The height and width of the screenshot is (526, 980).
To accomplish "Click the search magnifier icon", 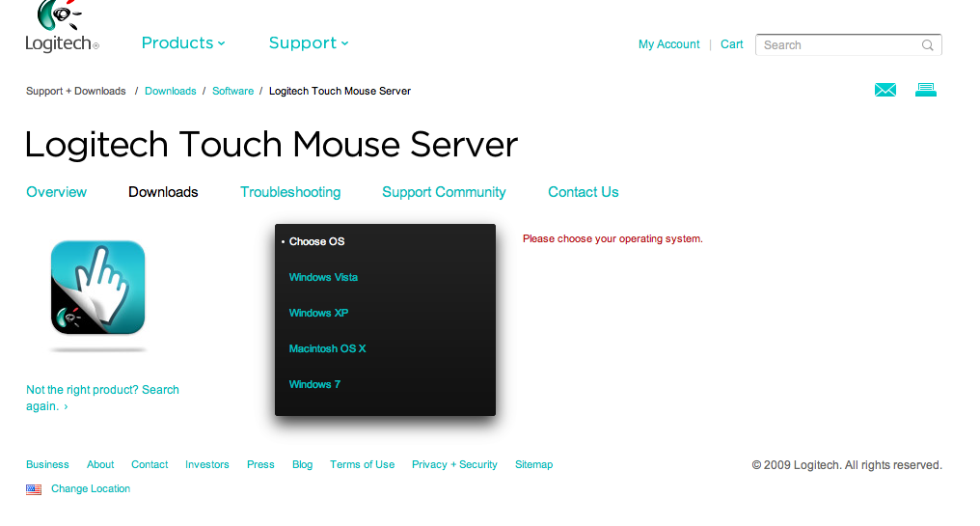I will (x=928, y=45).
